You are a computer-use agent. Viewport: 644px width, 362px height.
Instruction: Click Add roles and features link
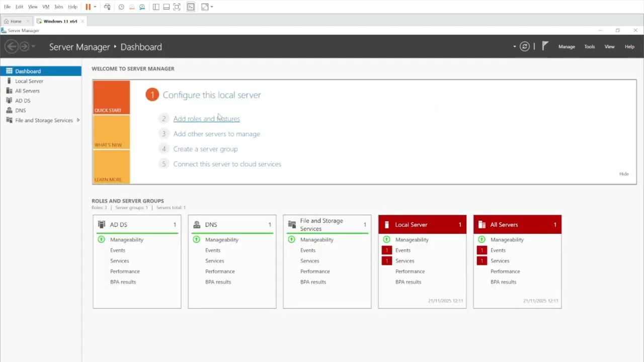click(x=206, y=119)
